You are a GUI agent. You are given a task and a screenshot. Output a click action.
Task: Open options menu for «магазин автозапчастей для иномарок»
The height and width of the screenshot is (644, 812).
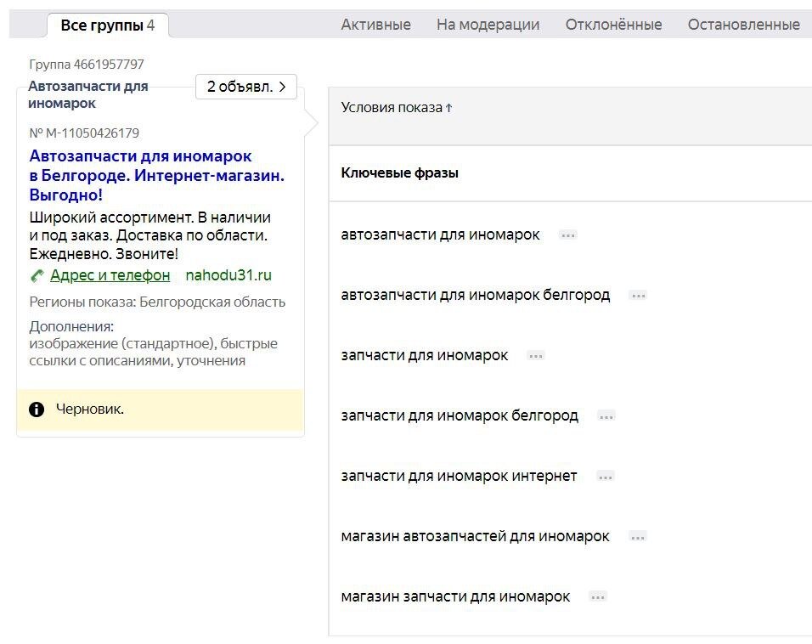(x=637, y=537)
